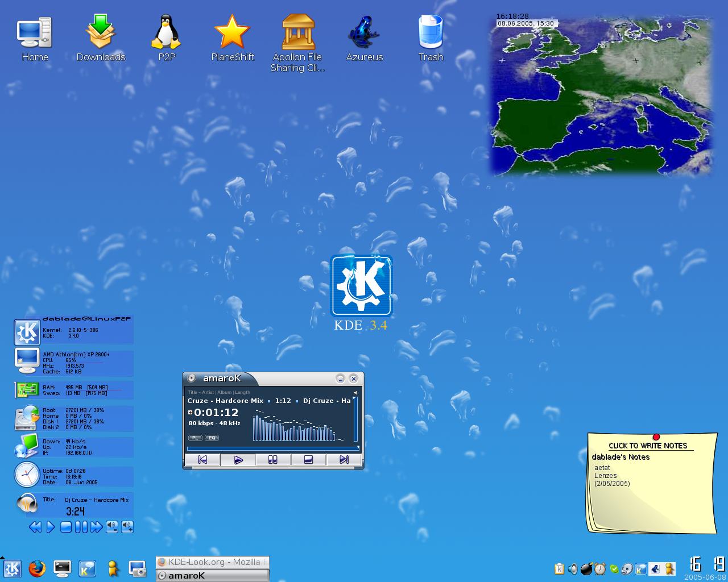Open the Home desktop icon
Screen dimensions: 728x582
tap(35, 39)
